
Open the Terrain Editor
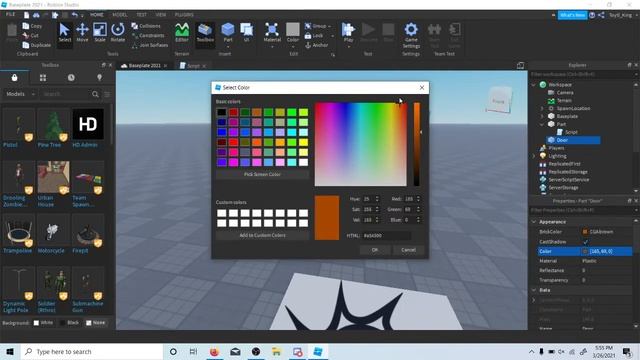point(182,32)
